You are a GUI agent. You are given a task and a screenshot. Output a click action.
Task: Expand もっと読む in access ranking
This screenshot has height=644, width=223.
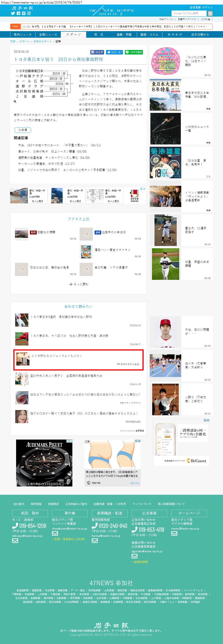[79, 284]
